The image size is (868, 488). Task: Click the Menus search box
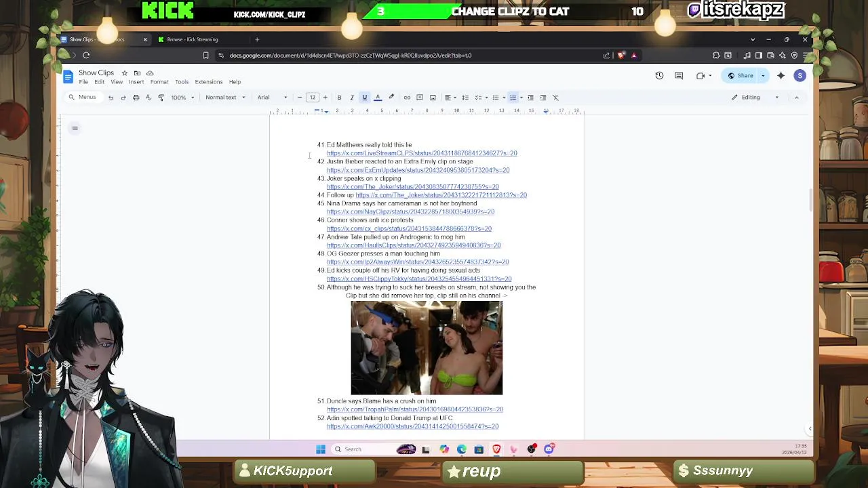click(83, 98)
